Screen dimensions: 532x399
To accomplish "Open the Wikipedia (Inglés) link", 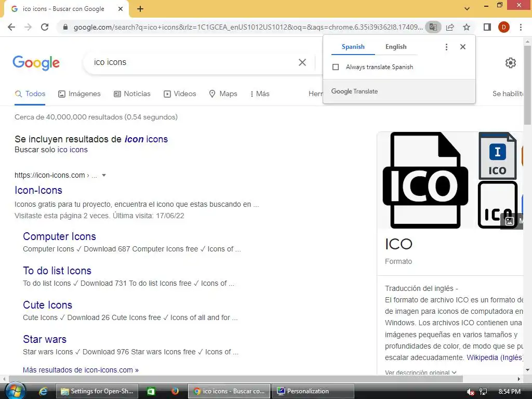I will [495, 357].
